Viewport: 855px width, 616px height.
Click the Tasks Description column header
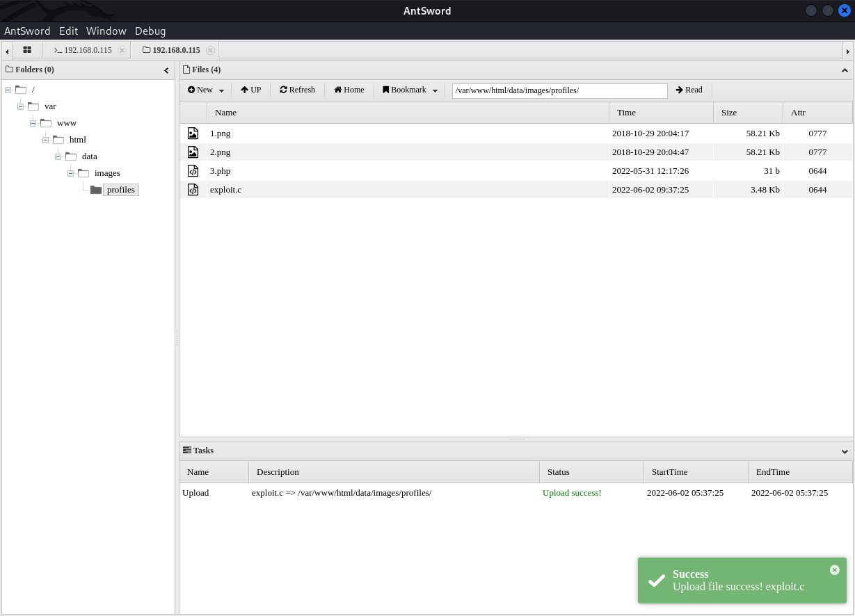tap(394, 472)
